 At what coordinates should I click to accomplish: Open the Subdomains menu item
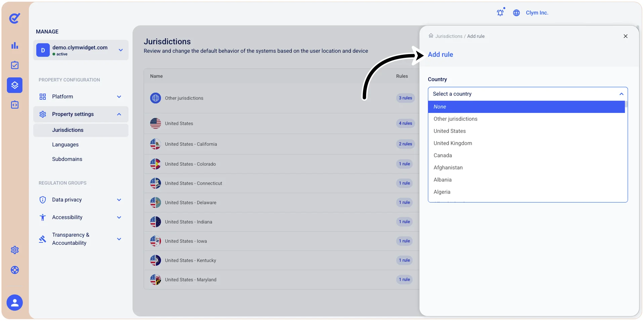click(67, 159)
